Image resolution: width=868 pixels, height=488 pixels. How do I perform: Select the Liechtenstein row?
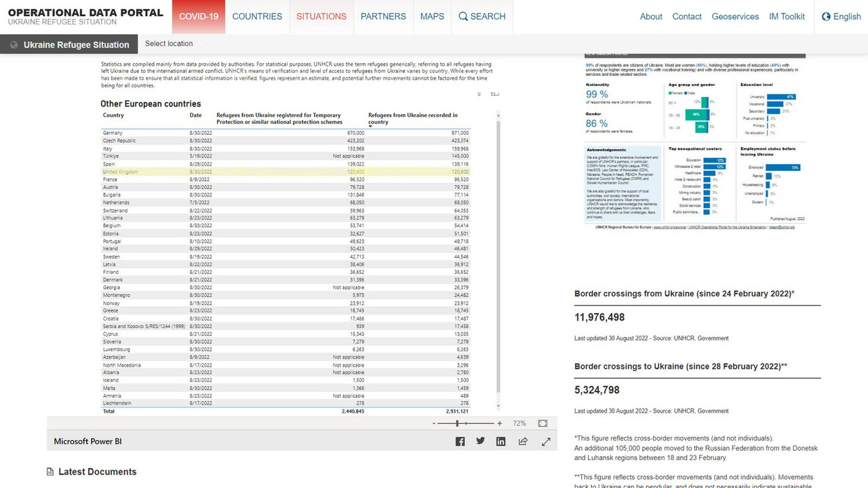[285, 403]
